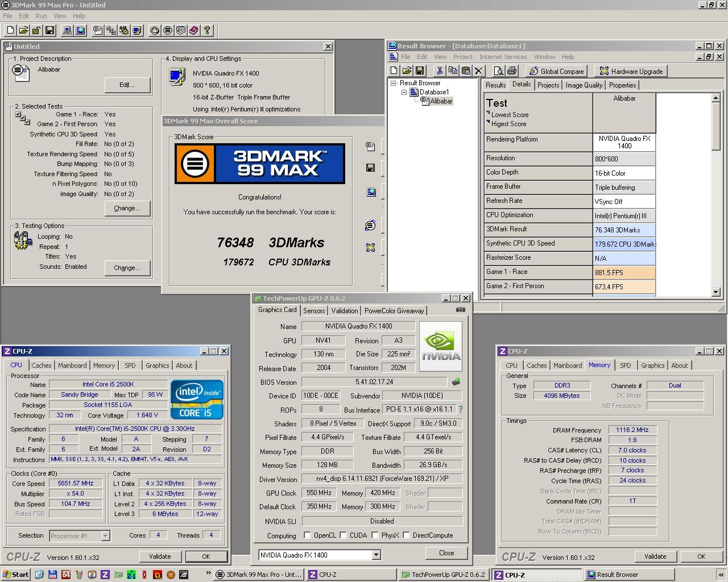This screenshot has width=728, height=582.
Task: Click Validate button in left CPU-Z
Action: pos(160,556)
